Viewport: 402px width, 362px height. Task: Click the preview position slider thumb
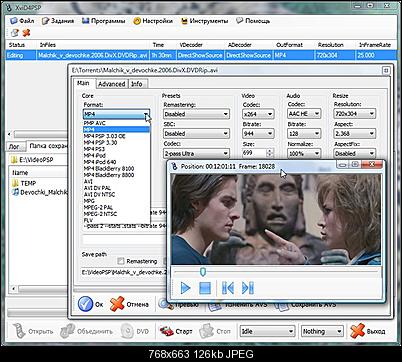click(x=203, y=272)
